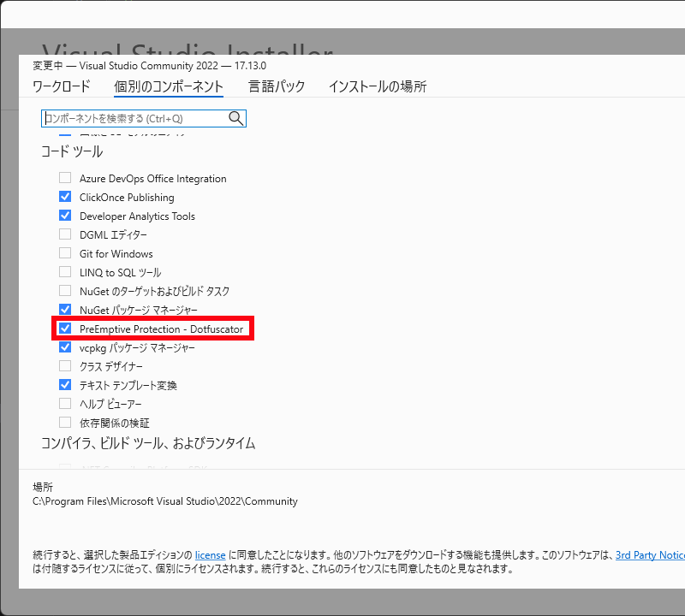The width and height of the screenshot is (685, 616).
Task: Click the 場所 label
Action: click(x=43, y=487)
